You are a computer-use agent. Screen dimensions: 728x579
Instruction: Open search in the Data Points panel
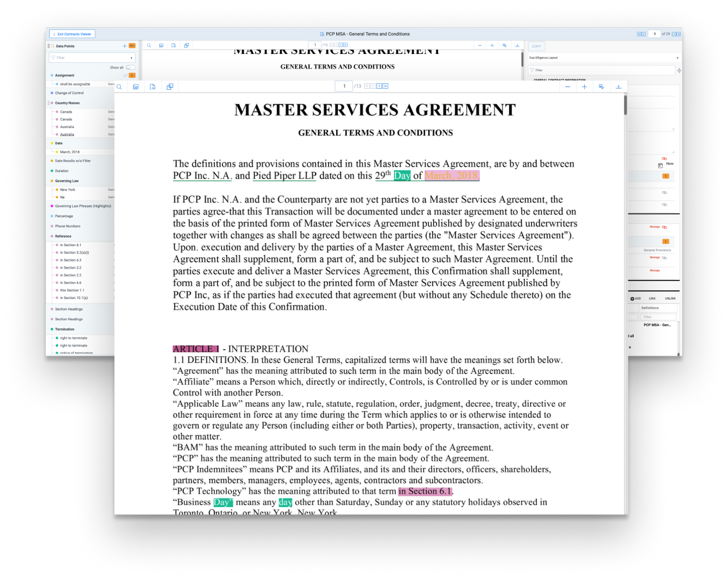tap(52, 46)
